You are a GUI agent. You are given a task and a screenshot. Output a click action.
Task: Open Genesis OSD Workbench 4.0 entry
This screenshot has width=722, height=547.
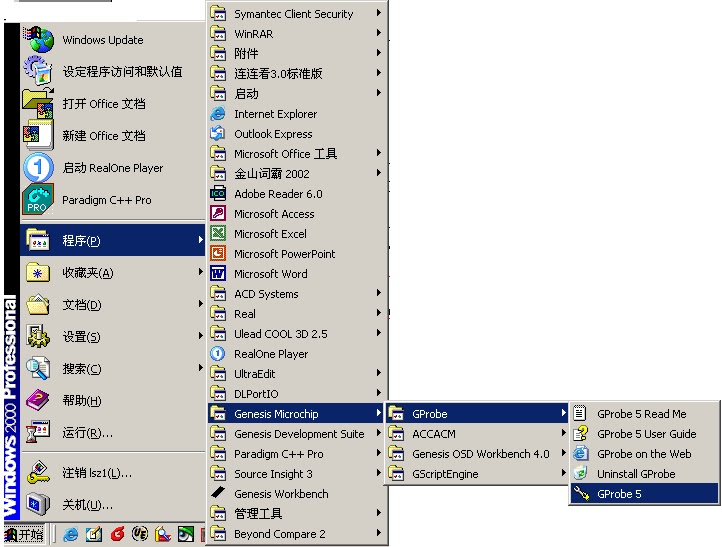point(477,454)
